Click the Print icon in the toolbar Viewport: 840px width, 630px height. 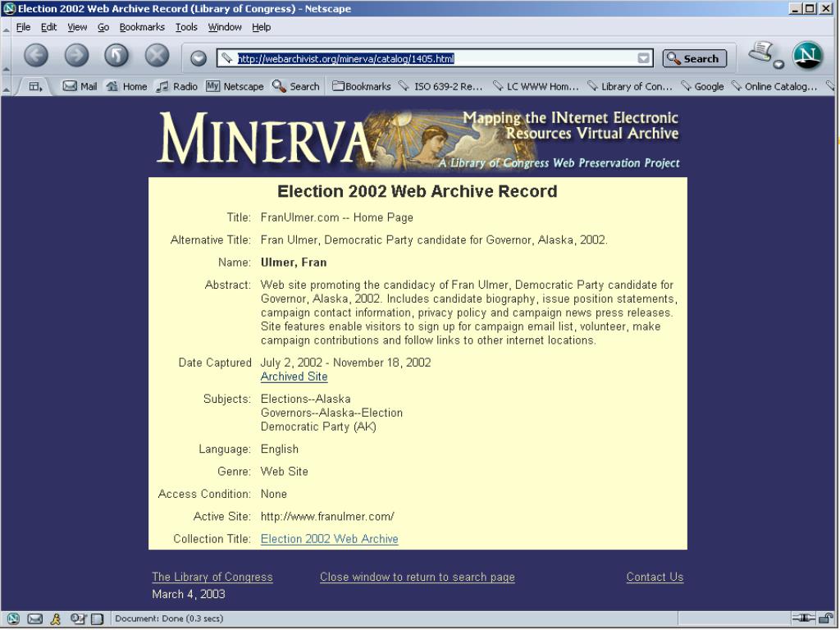[x=762, y=52]
